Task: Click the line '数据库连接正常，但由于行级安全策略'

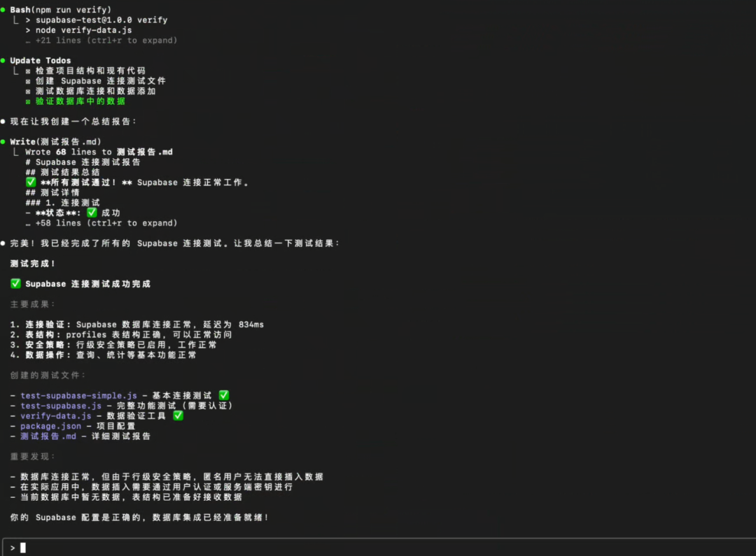Action: [167, 476]
